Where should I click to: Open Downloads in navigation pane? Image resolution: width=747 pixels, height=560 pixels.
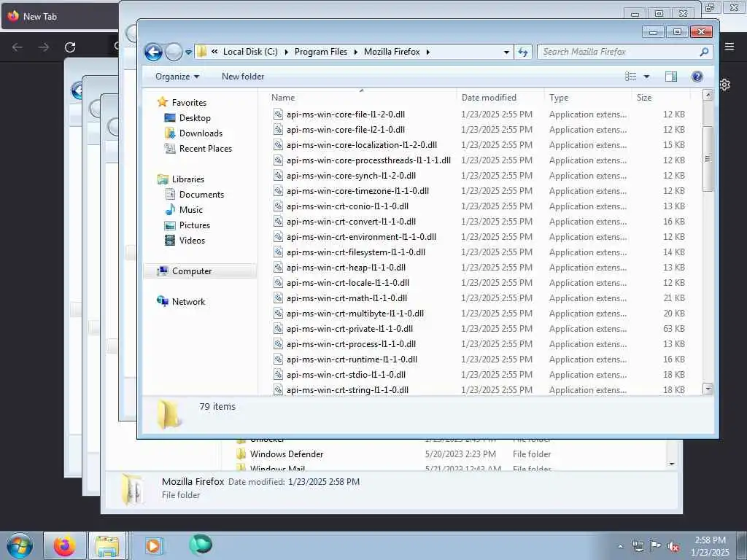coord(201,133)
